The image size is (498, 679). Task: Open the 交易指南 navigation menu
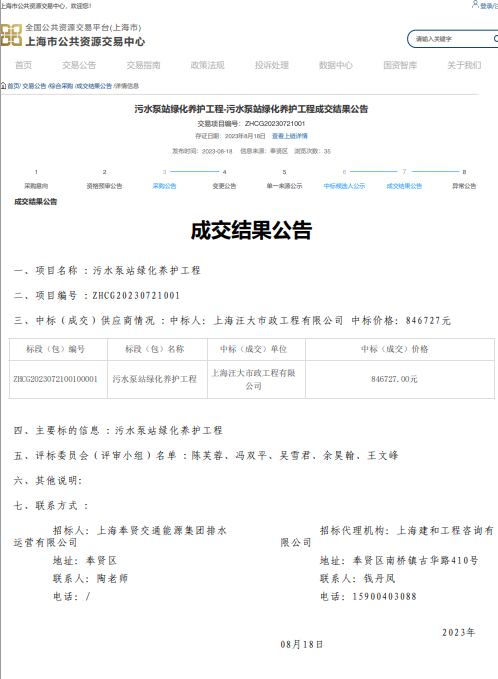pyautogui.click(x=143, y=65)
